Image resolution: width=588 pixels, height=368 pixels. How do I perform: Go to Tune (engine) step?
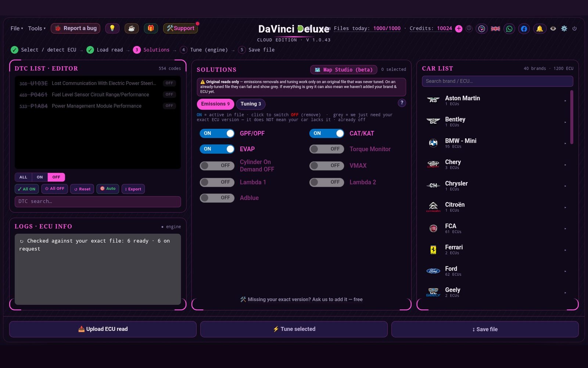204,50
